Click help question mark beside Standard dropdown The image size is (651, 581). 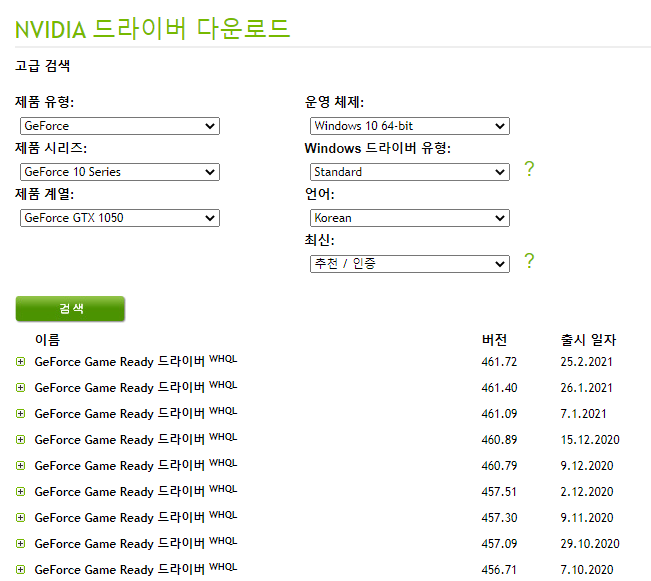(529, 169)
